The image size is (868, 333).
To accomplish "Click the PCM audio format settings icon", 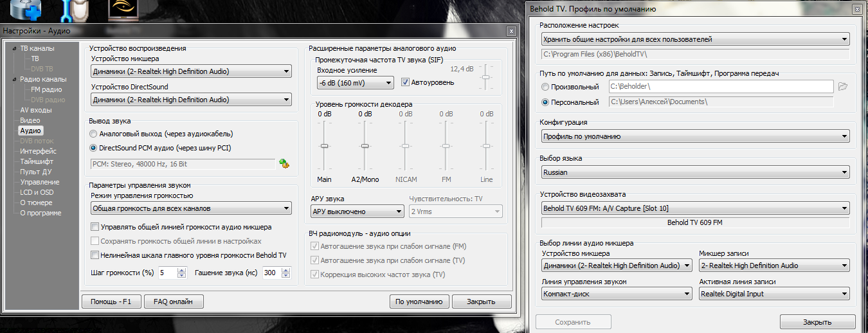I will [284, 164].
